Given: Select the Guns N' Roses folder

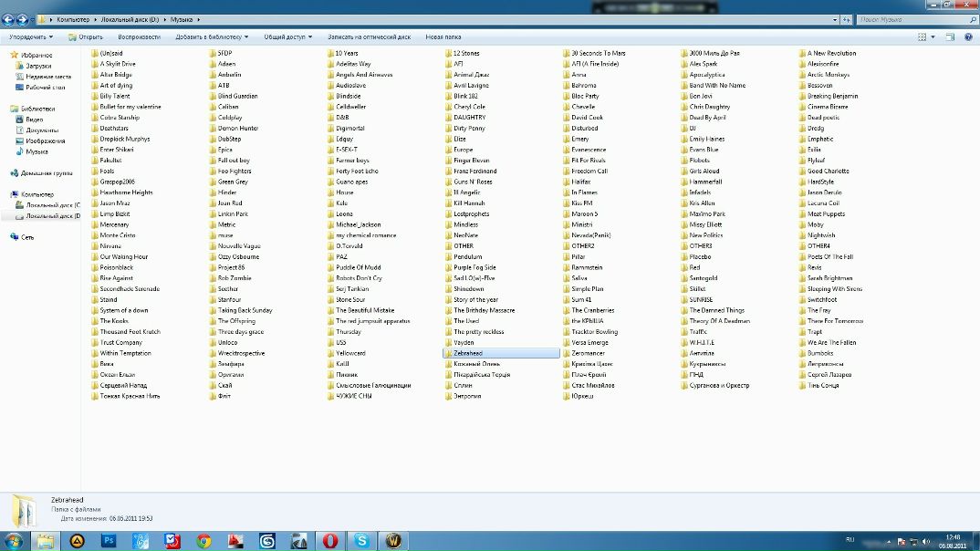Looking at the screenshot, I should pos(469,182).
